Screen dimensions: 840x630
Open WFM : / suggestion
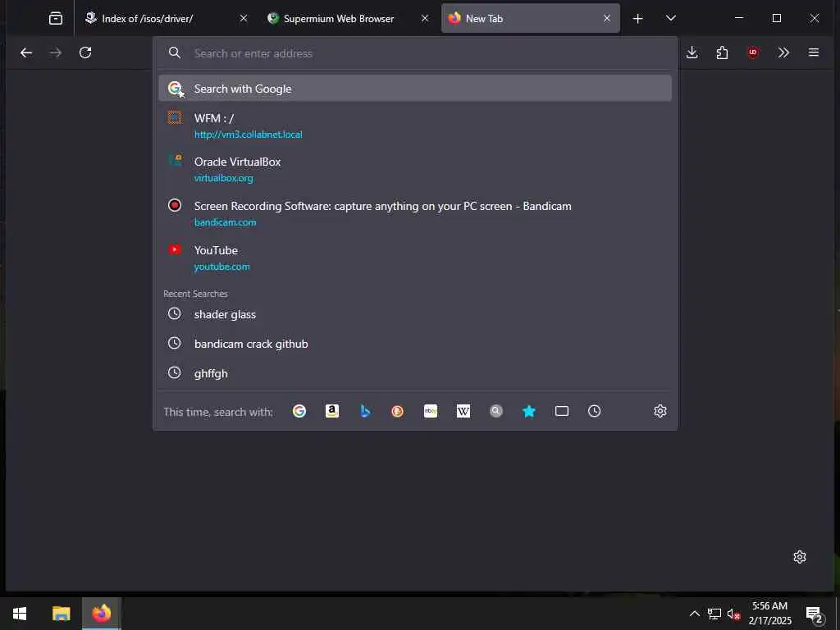click(415, 126)
